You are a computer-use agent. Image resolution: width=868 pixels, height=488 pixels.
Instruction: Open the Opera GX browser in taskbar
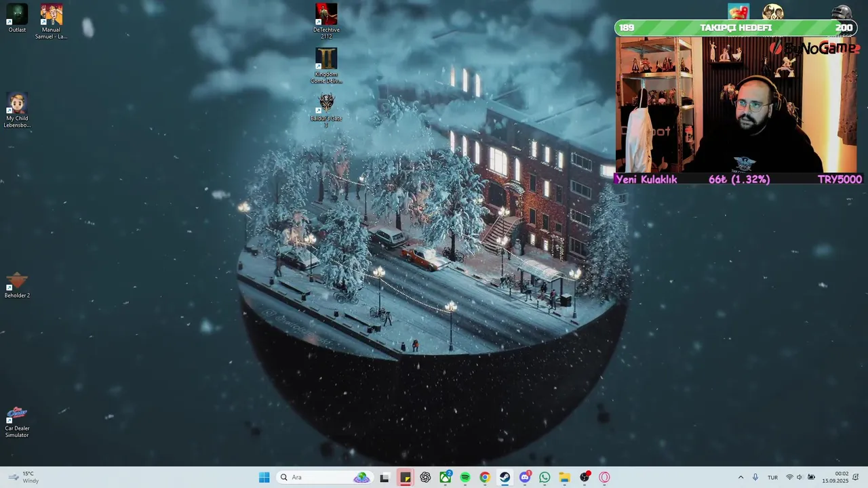(604, 477)
